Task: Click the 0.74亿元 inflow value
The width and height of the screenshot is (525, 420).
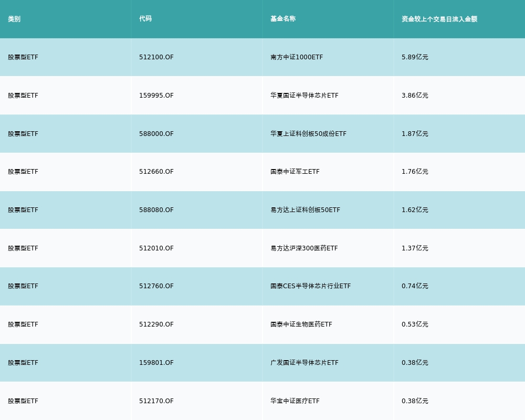Action: (415, 286)
